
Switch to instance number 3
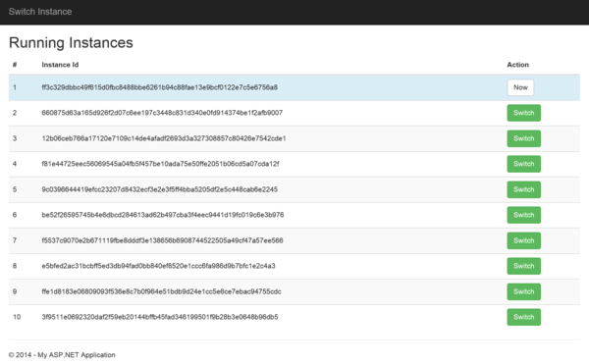pos(523,138)
